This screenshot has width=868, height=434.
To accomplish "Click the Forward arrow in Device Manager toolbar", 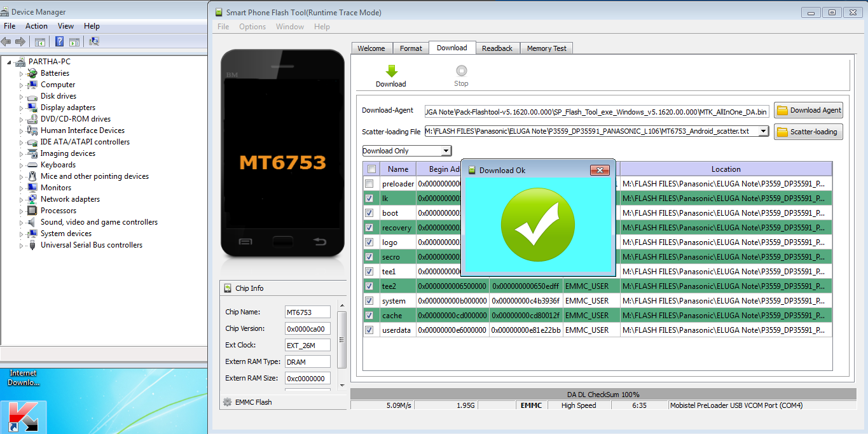I will click(20, 42).
